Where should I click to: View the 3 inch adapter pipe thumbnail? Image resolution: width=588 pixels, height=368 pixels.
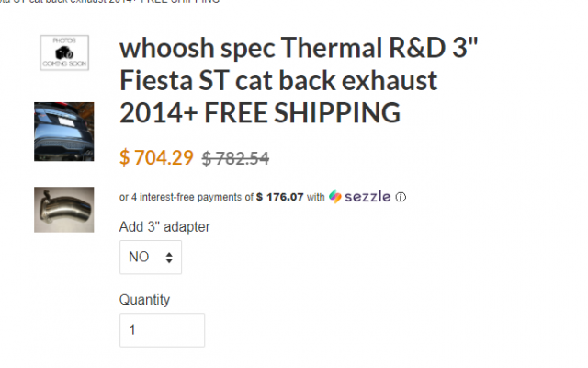pyautogui.click(x=64, y=210)
